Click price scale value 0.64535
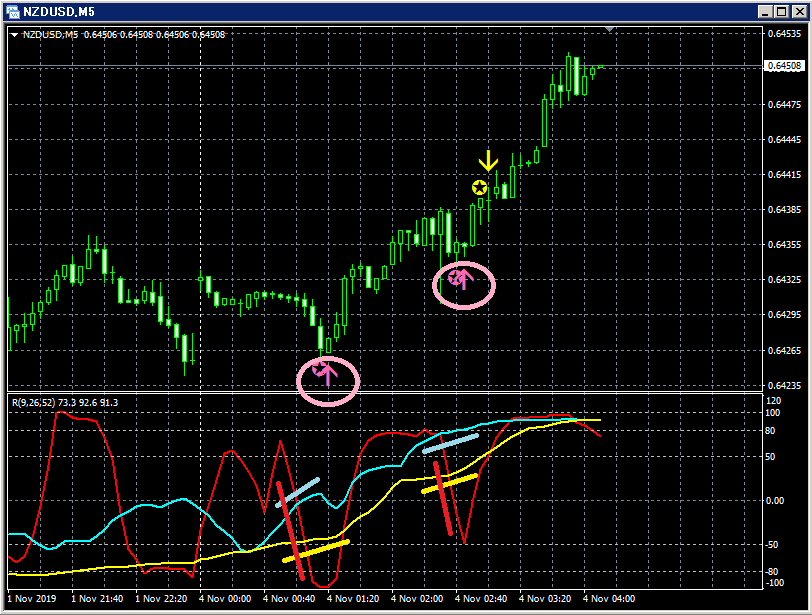Viewport: 812px width, 615px height. click(x=784, y=34)
